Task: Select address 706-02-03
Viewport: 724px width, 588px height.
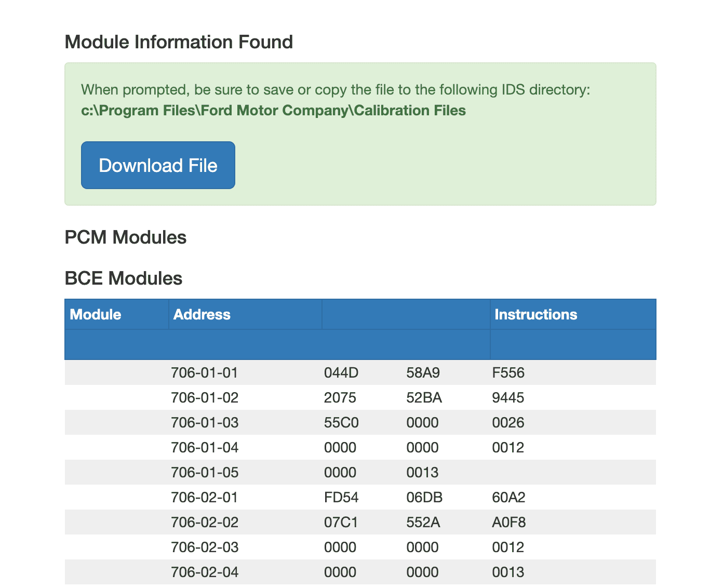Action: click(x=205, y=547)
